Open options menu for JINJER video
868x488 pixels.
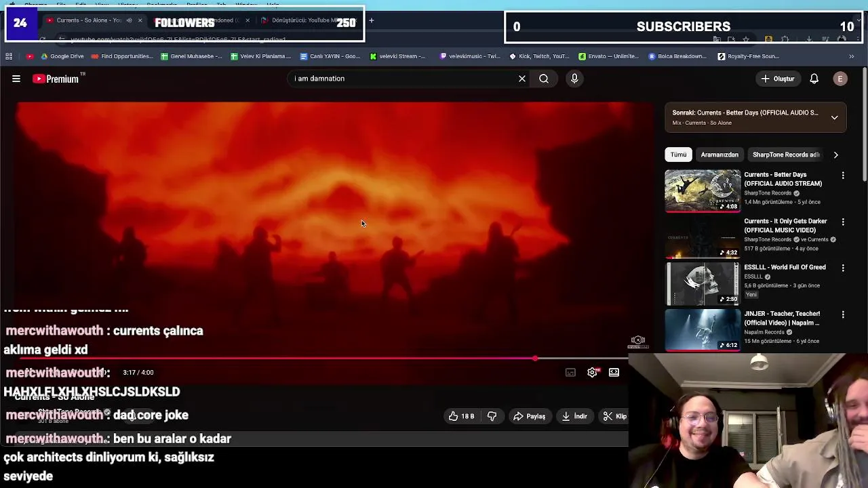click(843, 314)
